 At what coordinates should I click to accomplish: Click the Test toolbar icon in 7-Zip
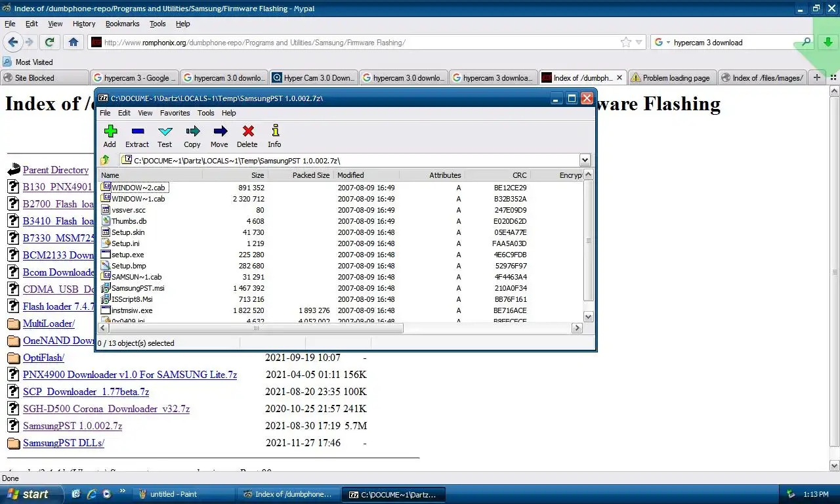[x=165, y=131]
